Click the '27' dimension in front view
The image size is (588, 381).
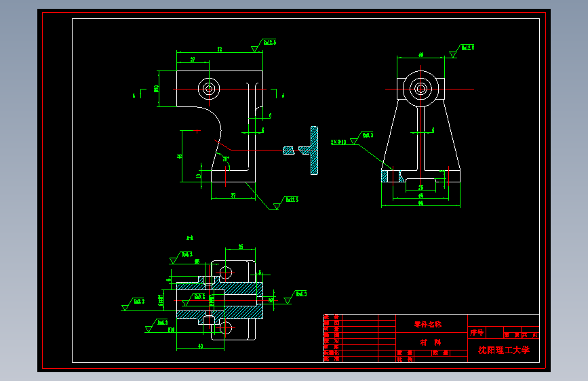[193, 59]
